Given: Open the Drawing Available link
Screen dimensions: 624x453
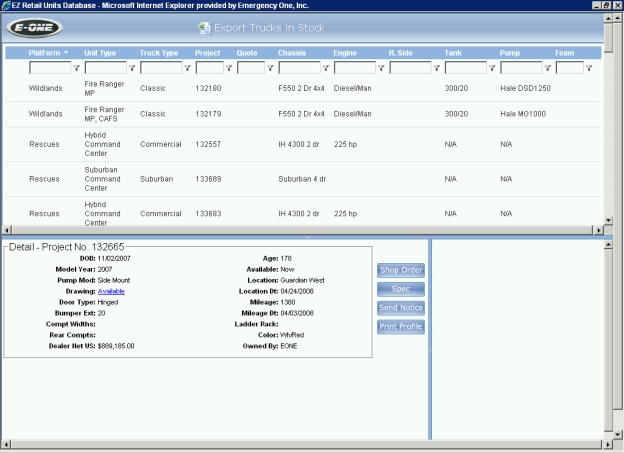Looking at the screenshot, I should [111, 291].
